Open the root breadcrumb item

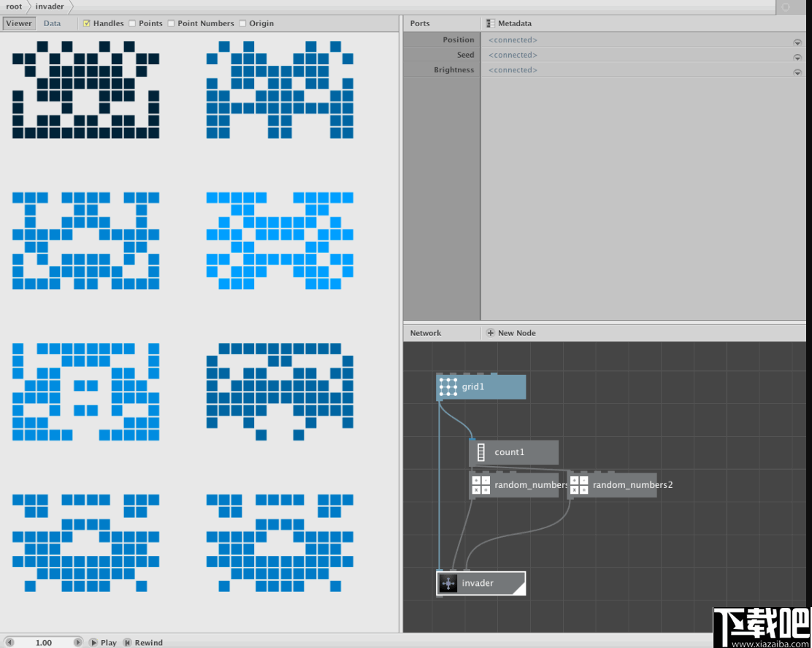(x=14, y=7)
